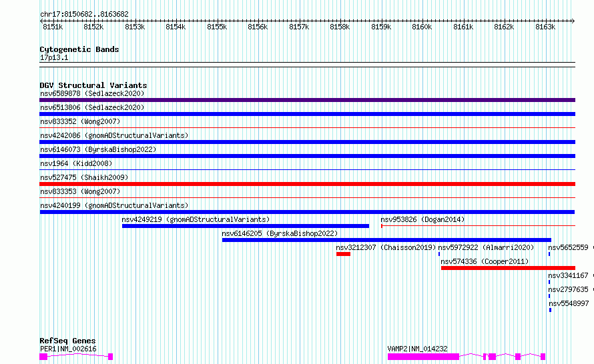The height and width of the screenshot is (364, 594).
Task: Click the 8152k ruler tick label
Action: (93, 27)
